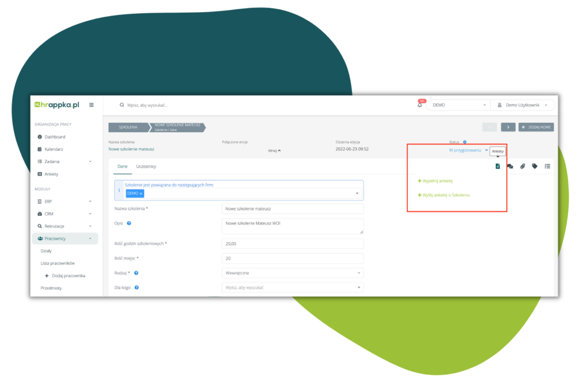
Task: Open notifications bell icon
Action: (x=420, y=105)
